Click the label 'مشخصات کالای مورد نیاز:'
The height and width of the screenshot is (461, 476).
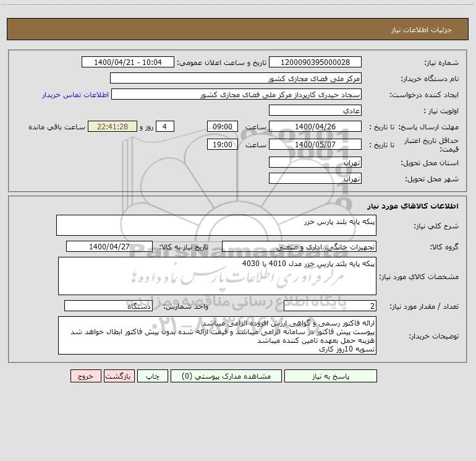click(419, 277)
